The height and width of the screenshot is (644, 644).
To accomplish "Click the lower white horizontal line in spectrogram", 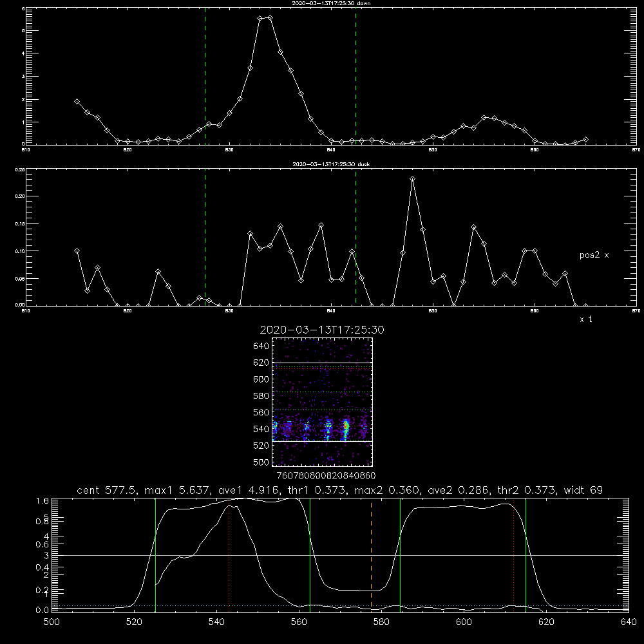I will 323,442.
